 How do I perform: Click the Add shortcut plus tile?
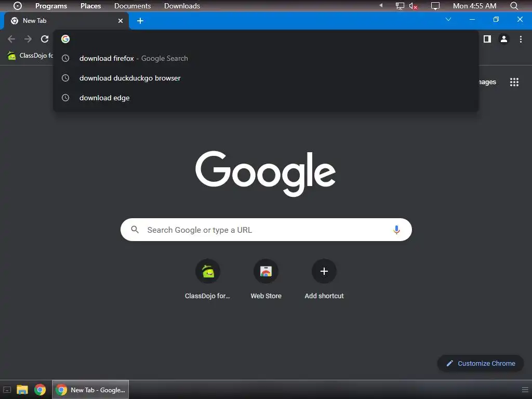[324, 279]
